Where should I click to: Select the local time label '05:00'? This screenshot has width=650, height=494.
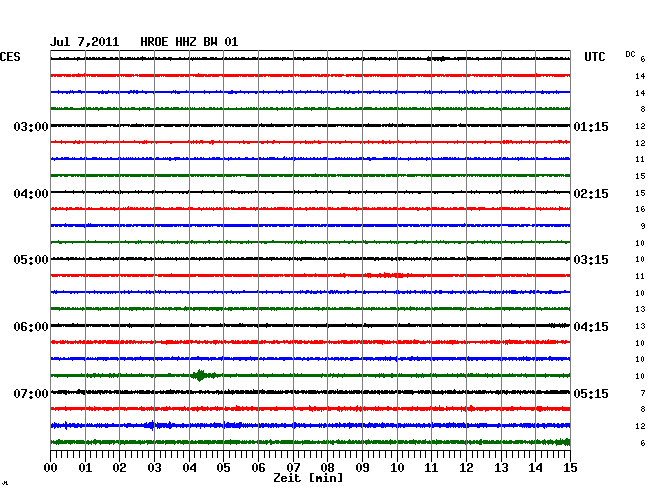(x=31, y=260)
